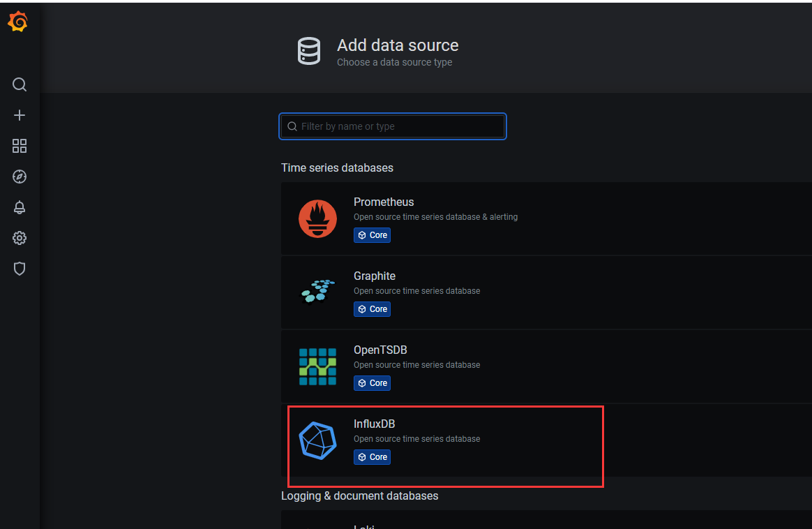The height and width of the screenshot is (529, 812).
Task: Click the database icon beside Add data source
Action: pos(308,51)
